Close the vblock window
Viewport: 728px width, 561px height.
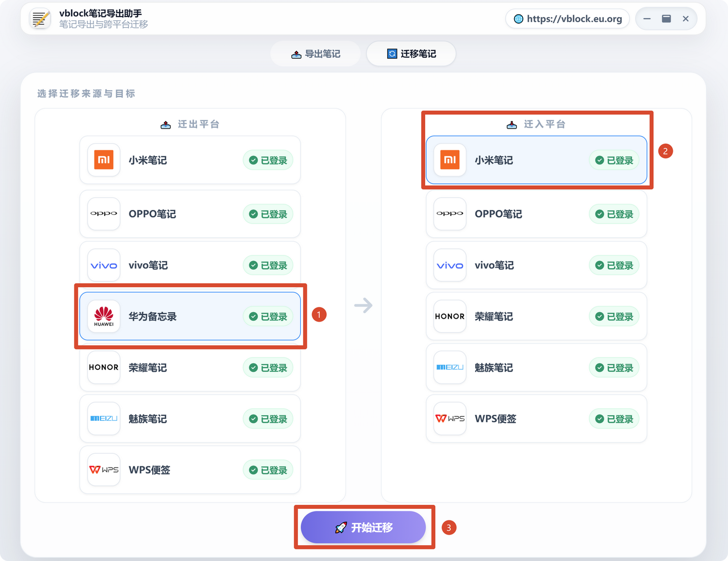(x=686, y=19)
